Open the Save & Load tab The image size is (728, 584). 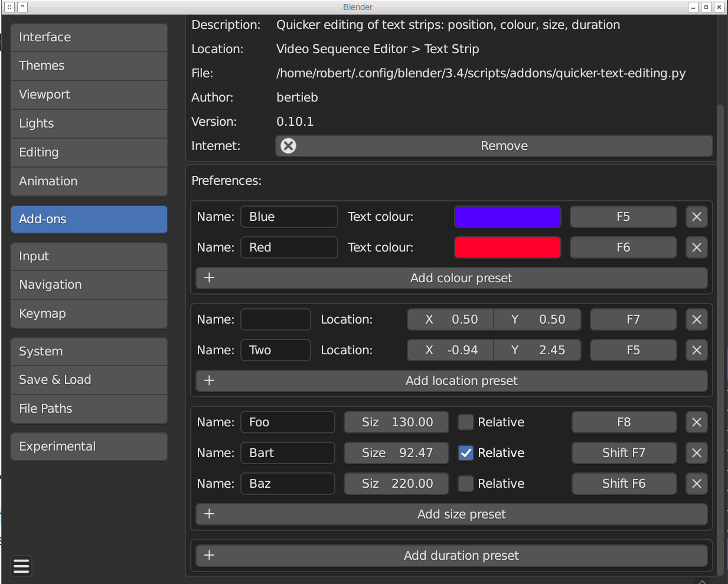pos(89,380)
